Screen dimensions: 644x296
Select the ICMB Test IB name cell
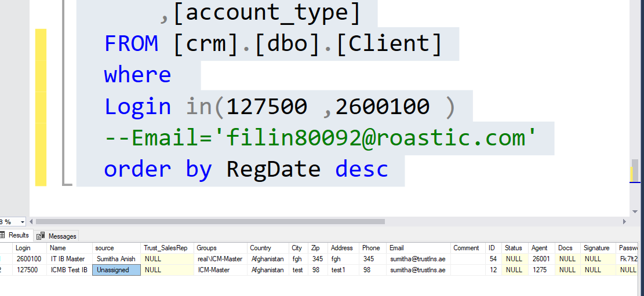[x=68, y=270]
